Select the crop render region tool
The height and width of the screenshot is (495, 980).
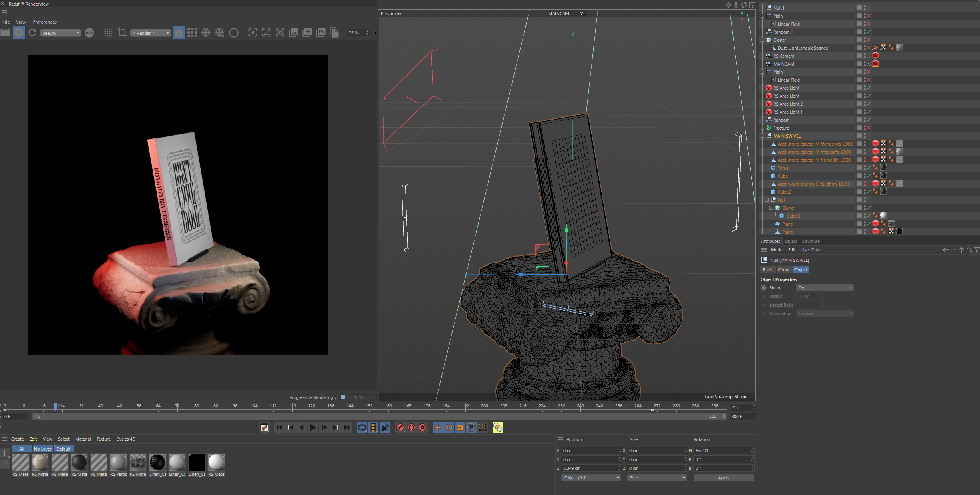pos(122,33)
